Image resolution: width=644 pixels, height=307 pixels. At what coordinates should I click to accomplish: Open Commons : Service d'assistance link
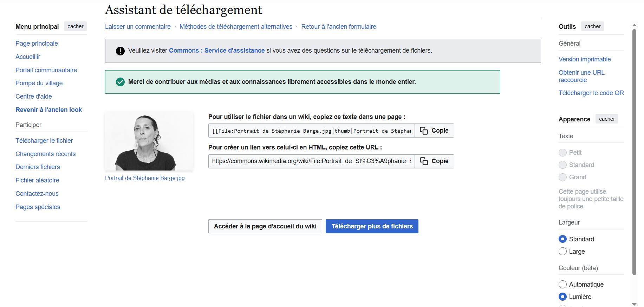(217, 50)
